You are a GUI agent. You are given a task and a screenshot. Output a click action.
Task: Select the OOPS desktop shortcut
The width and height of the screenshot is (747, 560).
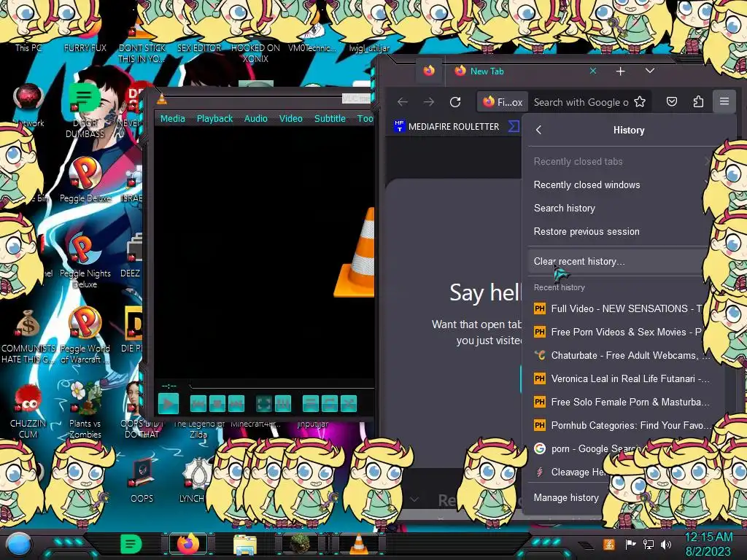(x=142, y=480)
